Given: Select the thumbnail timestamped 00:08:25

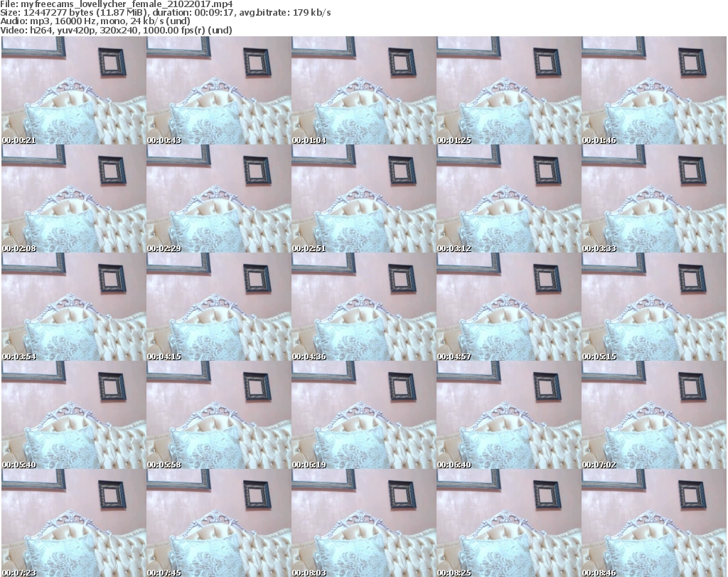Looking at the screenshot, I should click(x=509, y=523).
